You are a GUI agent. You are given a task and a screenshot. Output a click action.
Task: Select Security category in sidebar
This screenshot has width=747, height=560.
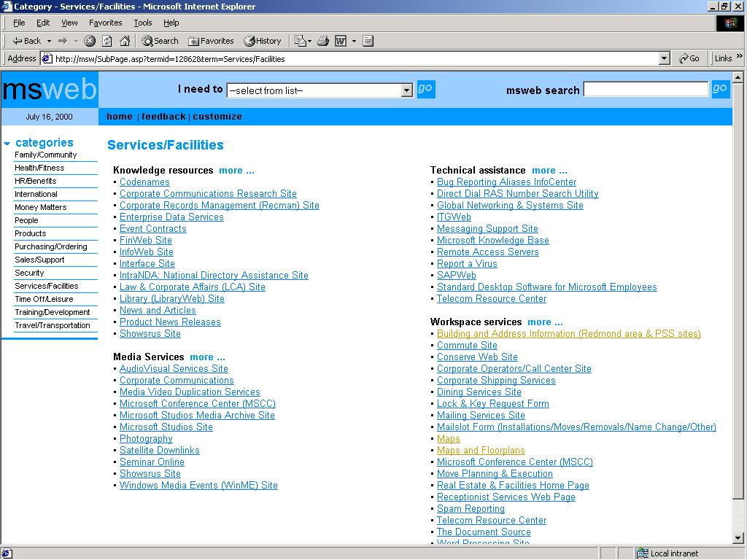[x=29, y=273]
